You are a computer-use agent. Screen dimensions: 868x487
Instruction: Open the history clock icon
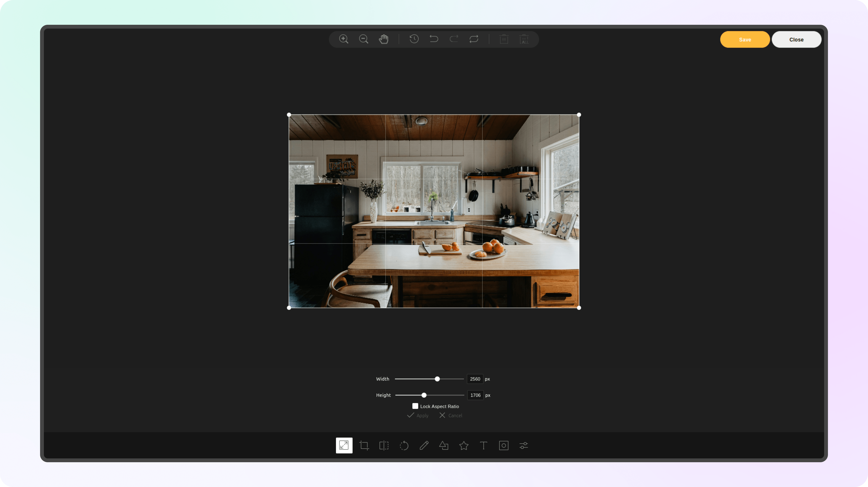[414, 39]
